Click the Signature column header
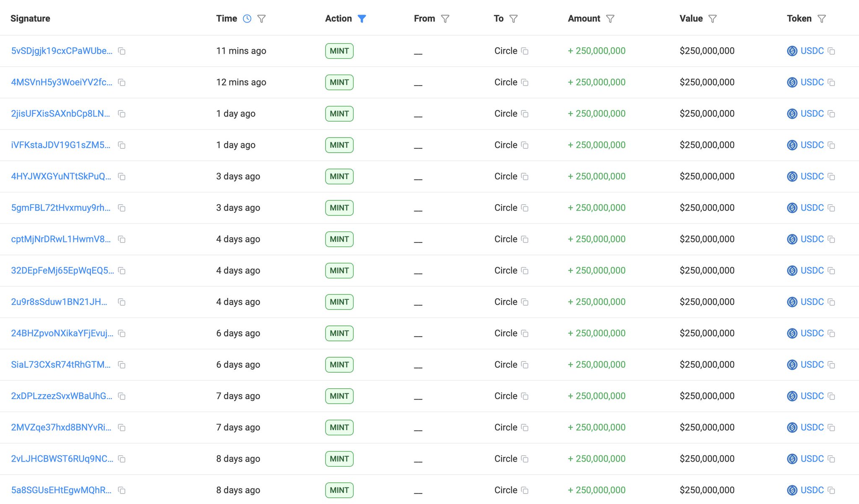This screenshot has width=859, height=504. point(30,18)
